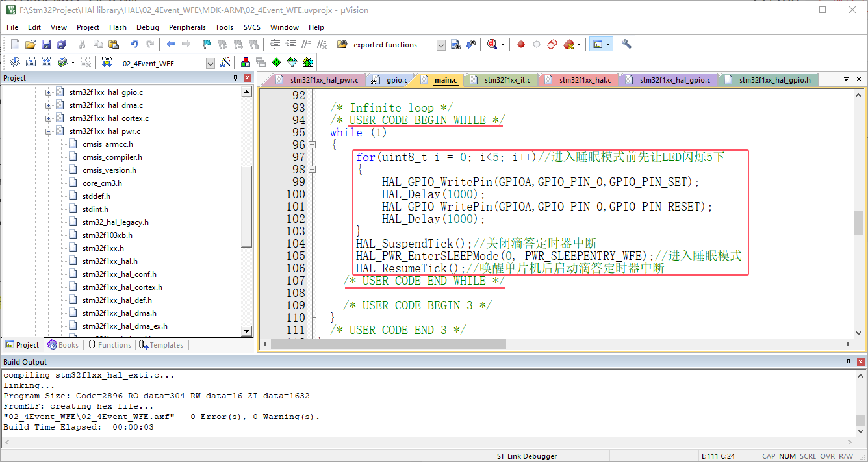Open a file using the folder icon
Screen dimensions: 868x462
[x=31, y=44]
